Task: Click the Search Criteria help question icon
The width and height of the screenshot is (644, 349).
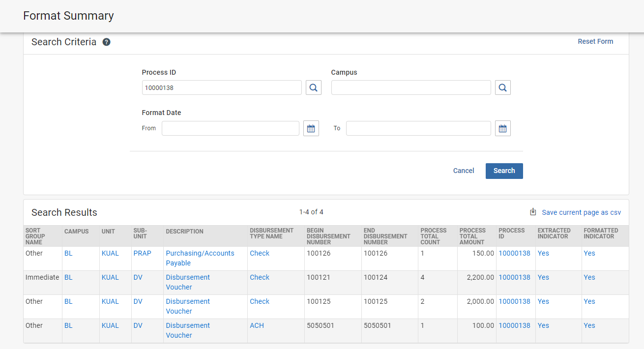Action: pos(106,42)
